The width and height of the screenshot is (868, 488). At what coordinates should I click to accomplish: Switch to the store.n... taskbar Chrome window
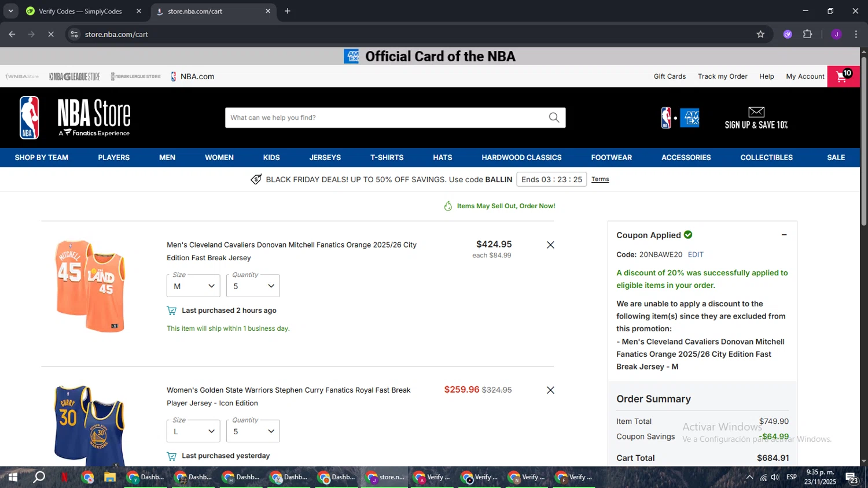(x=385, y=477)
